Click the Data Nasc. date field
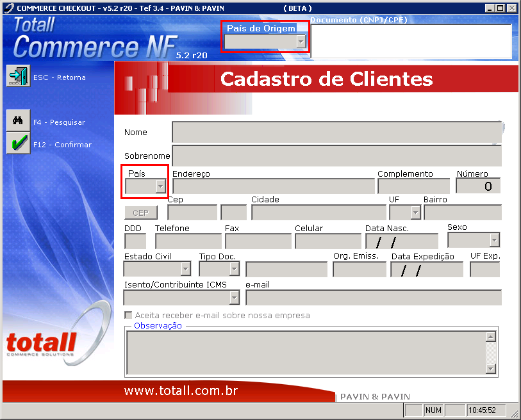Viewport: 521px width, 420px height. [x=402, y=241]
